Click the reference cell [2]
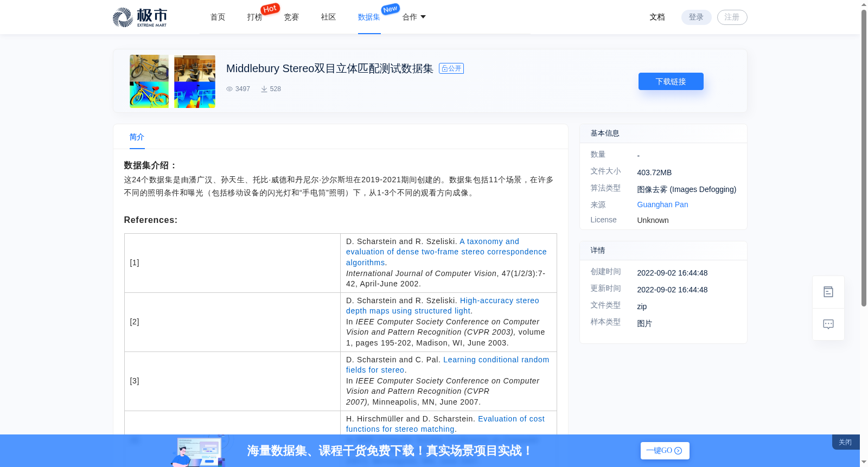The height and width of the screenshot is (467, 868). pos(232,322)
